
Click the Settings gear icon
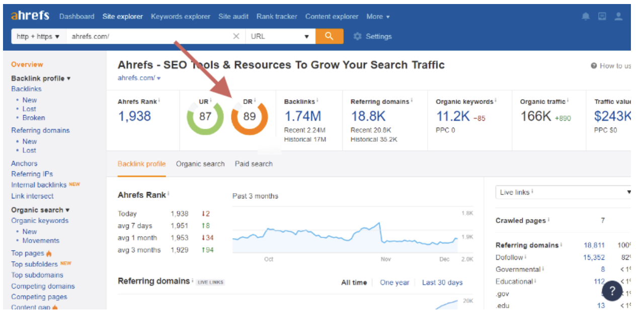(358, 36)
